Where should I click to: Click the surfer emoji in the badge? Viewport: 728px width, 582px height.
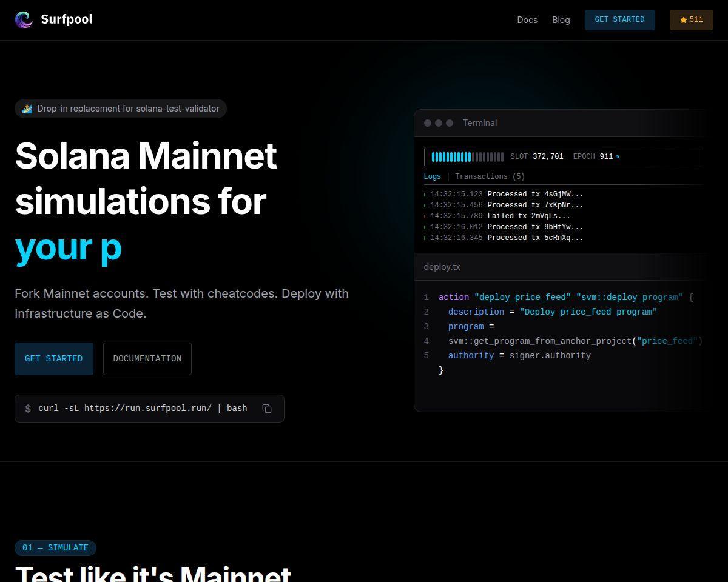coord(27,109)
